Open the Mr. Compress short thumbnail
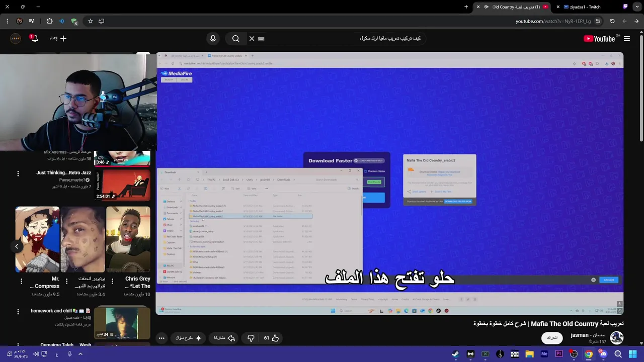Image resolution: width=644 pixels, height=362 pixels. [x=37, y=239]
